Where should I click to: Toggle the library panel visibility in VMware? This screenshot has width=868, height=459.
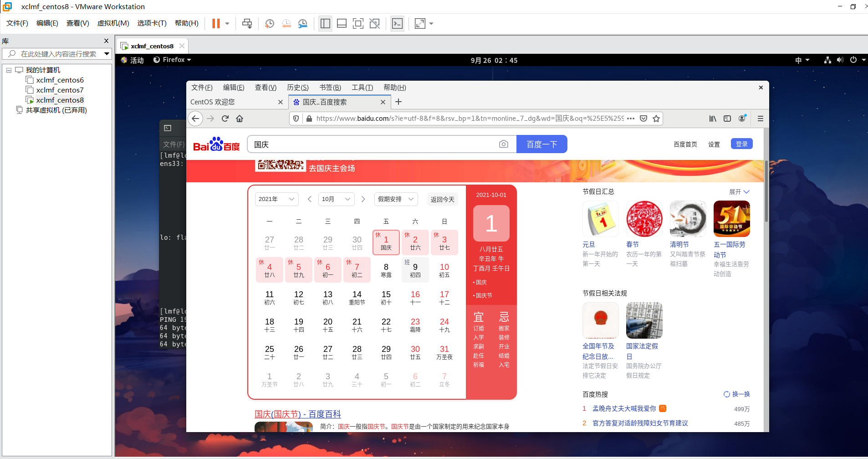click(325, 23)
